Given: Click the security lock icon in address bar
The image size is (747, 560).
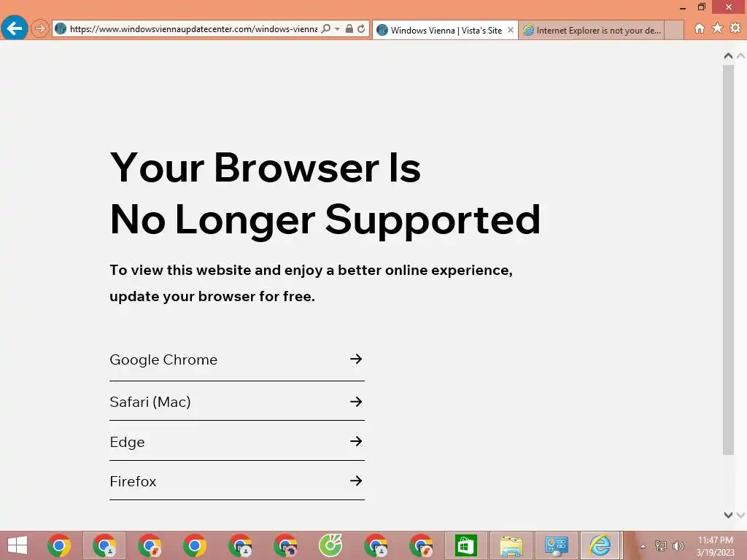Looking at the screenshot, I should click(349, 28).
